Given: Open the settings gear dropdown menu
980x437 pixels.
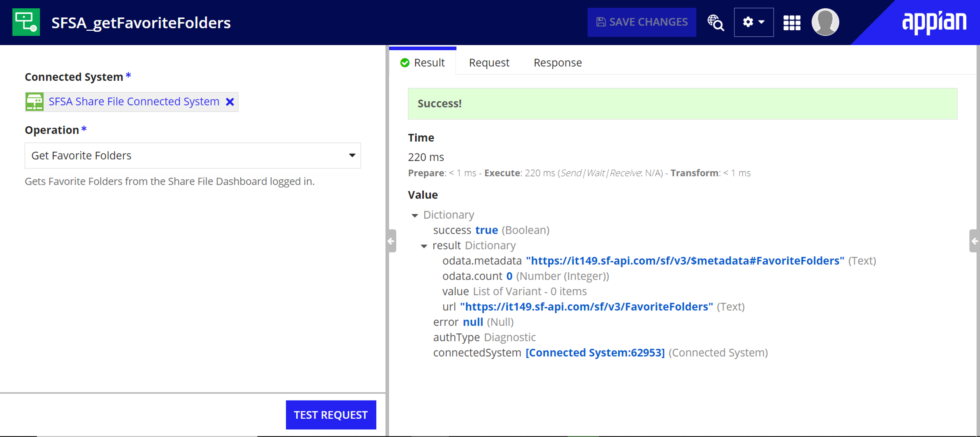Looking at the screenshot, I should point(753,22).
